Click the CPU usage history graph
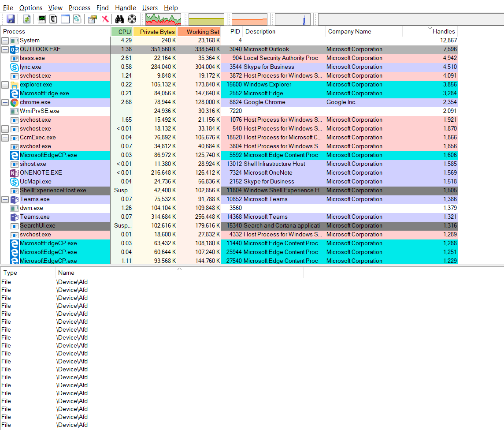Screen dimensions: 504x430 click(163, 19)
